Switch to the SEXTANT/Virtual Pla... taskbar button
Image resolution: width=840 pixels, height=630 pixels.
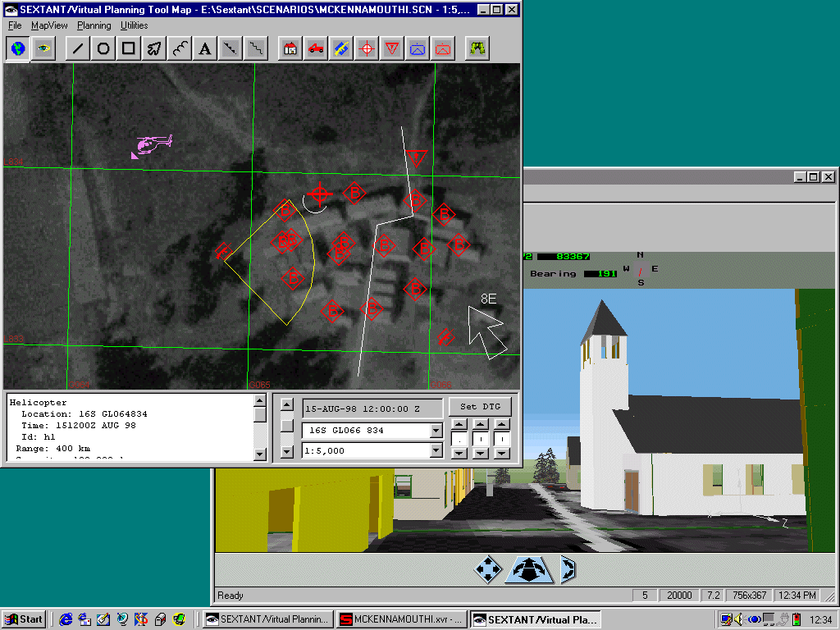(535, 619)
